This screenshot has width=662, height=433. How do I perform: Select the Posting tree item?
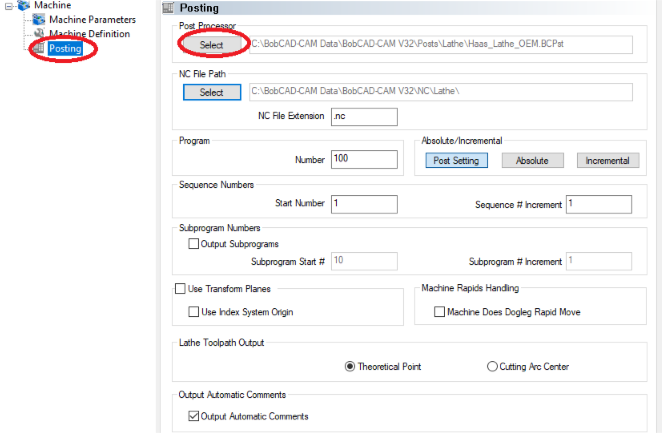click(65, 49)
